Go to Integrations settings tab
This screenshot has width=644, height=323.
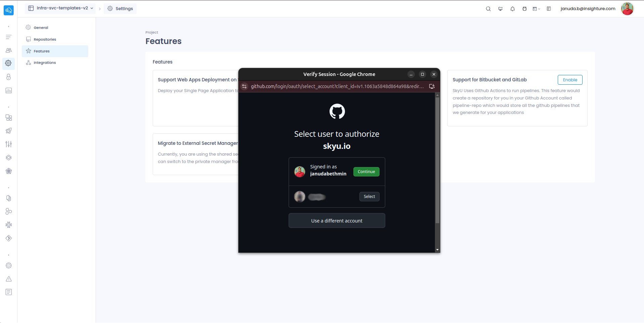[x=55, y=63]
